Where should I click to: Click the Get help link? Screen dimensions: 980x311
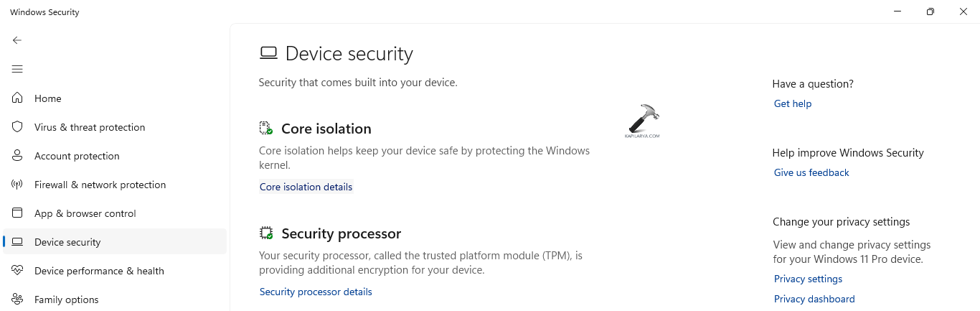[x=793, y=103]
